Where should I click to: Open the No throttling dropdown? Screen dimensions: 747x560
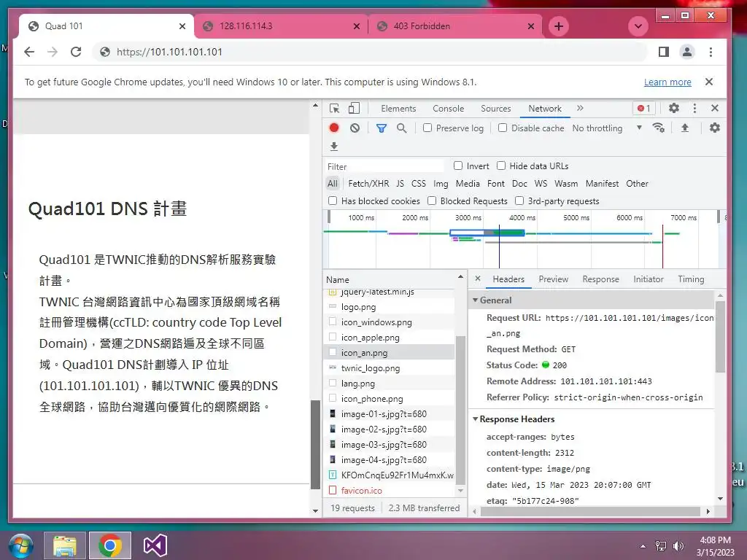tap(608, 128)
